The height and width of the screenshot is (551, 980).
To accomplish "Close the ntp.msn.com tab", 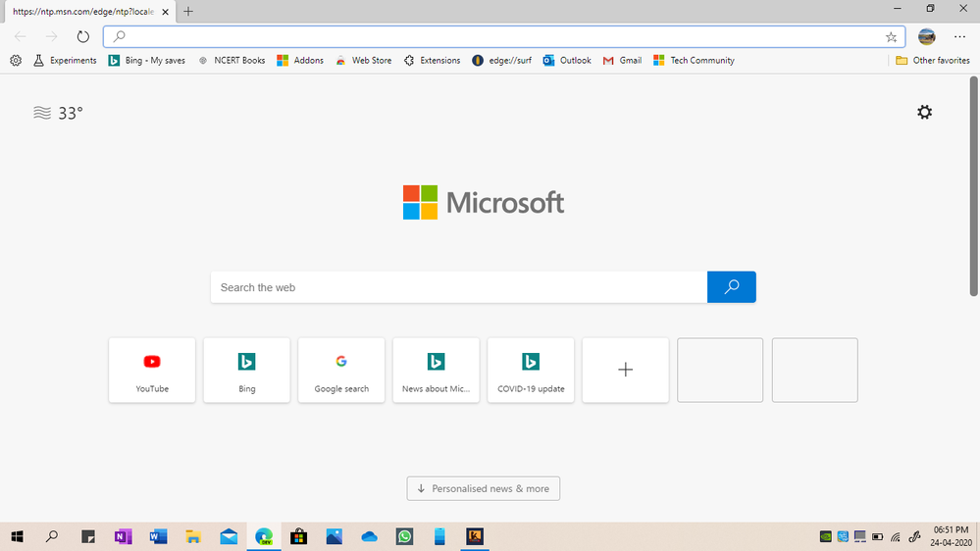I will (x=165, y=12).
